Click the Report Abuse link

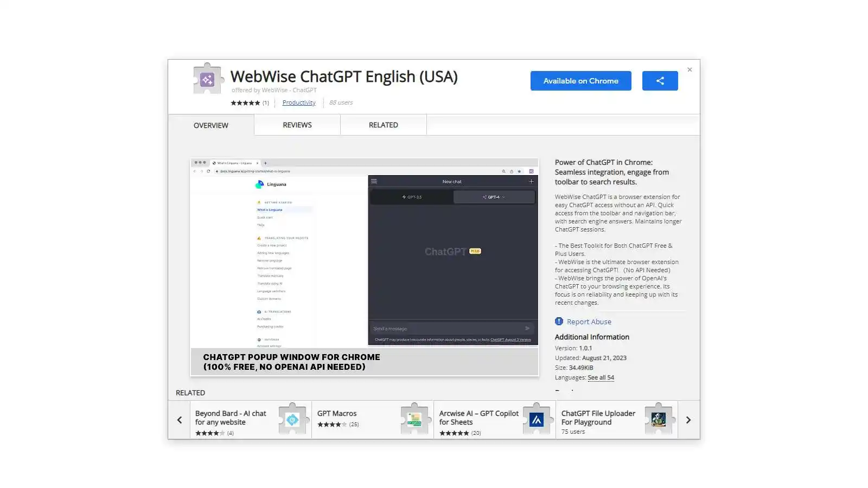click(x=589, y=322)
